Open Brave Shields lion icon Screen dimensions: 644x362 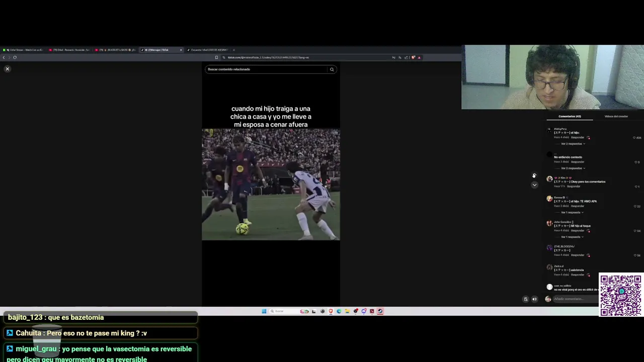click(x=413, y=57)
